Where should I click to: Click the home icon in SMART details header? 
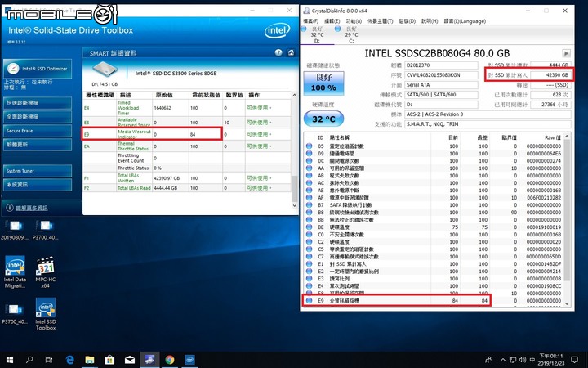[291, 53]
